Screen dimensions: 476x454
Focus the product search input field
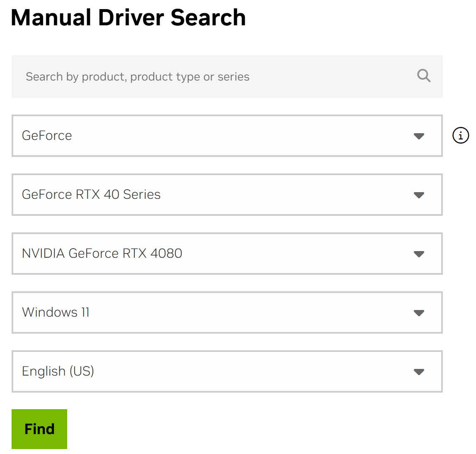(227, 77)
